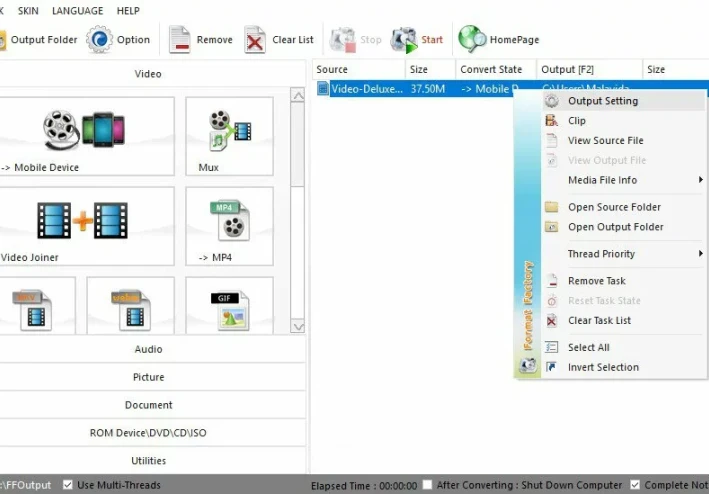
Task: Click the Select All list icon
Action: [552, 347]
